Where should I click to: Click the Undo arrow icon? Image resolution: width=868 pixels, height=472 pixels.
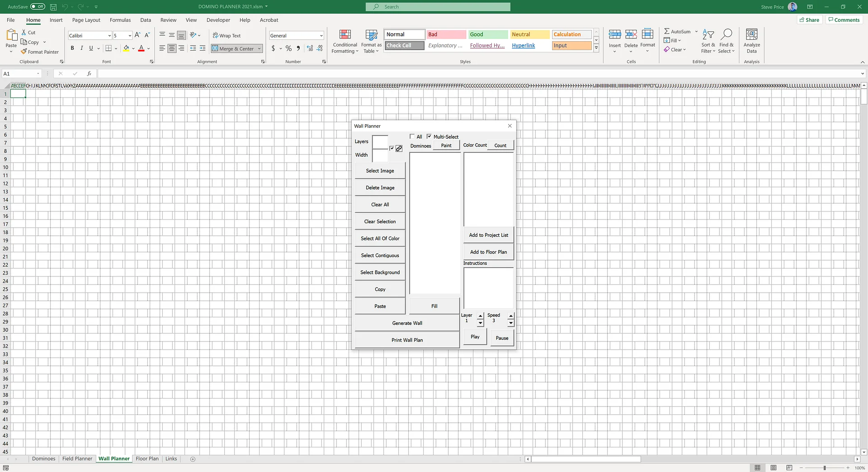[65, 7]
